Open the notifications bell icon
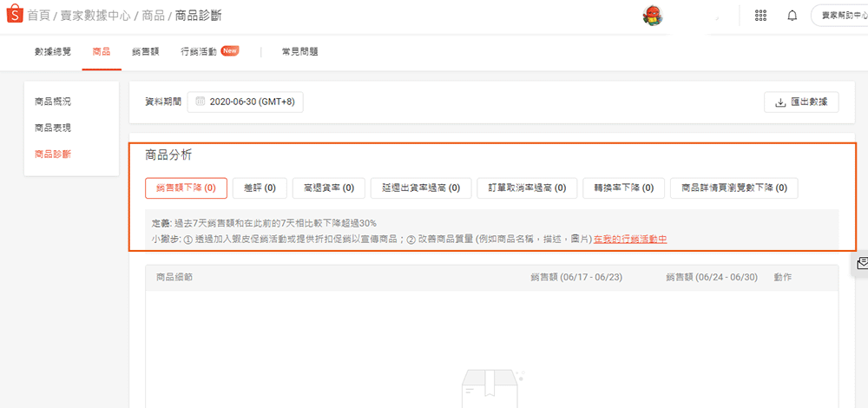The image size is (868, 408). (792, 16)
